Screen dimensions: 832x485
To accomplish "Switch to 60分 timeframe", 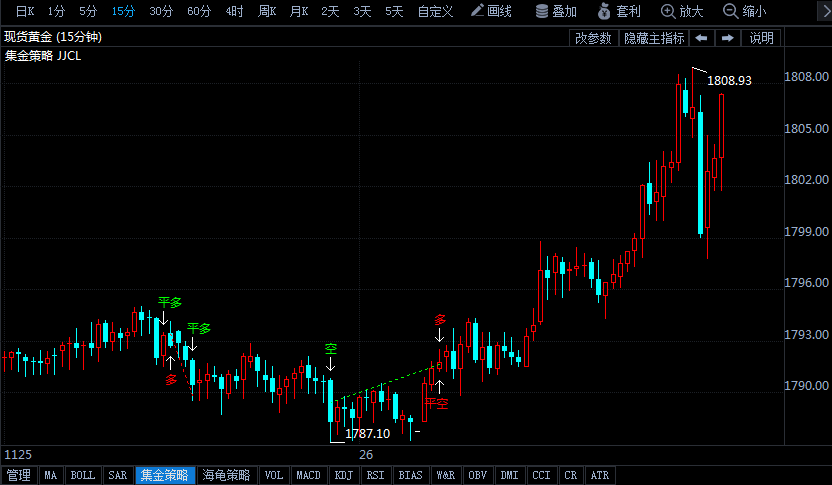I will coord(199,11).
